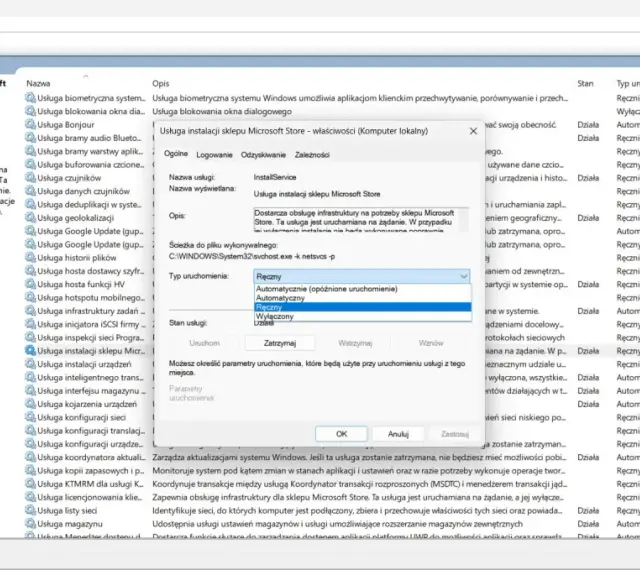Click gear icon of Usługa hosta dostawcy szyfr

click(x=30, y=271)
